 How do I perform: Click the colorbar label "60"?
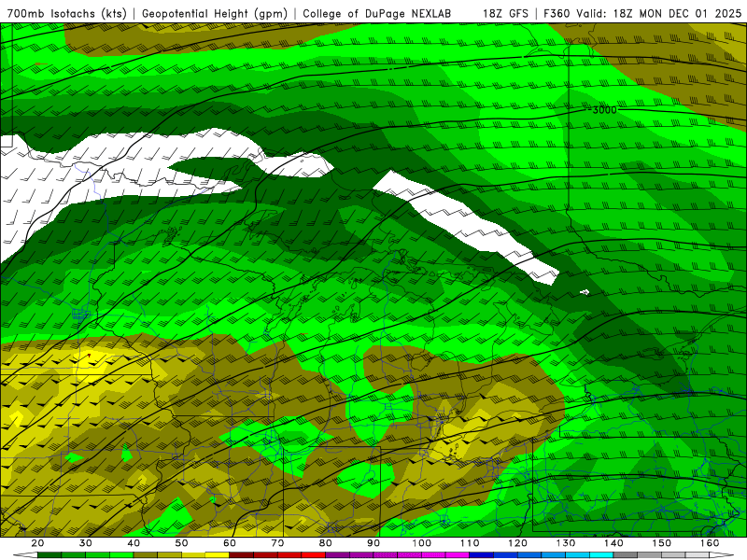pyautogui.click(x=230, y=543)
